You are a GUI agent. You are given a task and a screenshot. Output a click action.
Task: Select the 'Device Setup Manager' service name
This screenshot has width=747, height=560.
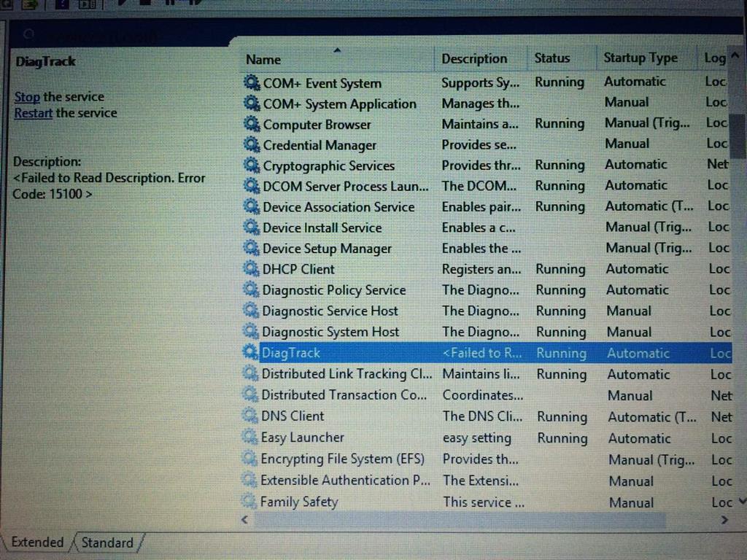tap(327, 249)
